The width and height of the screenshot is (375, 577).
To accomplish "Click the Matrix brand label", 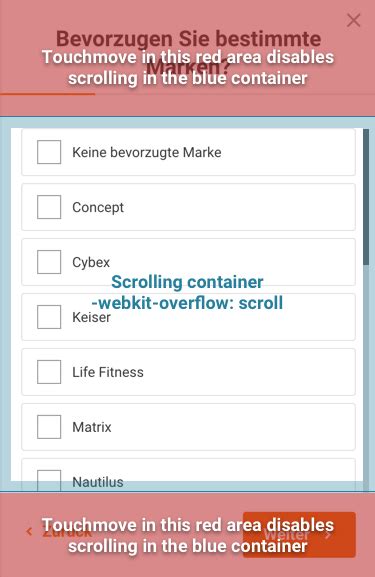I will click(x=92, y=427).
